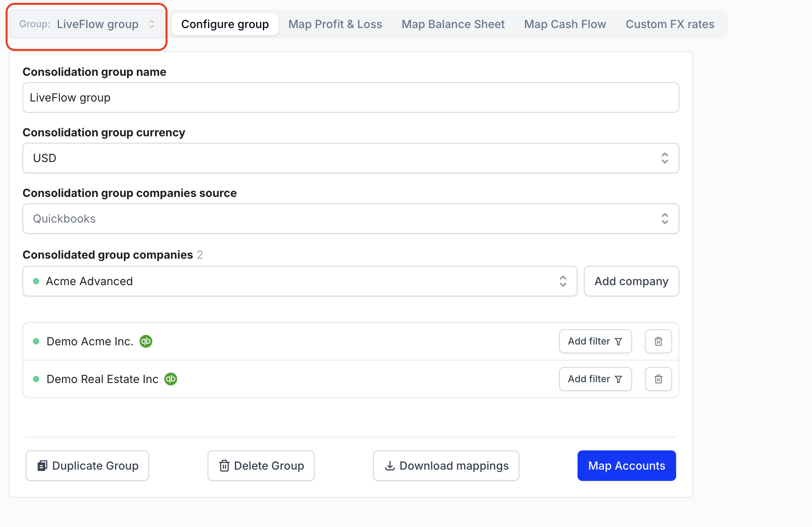812x527 pixels.
Task: Switch to the Configure group tab
Action: [x=225, y=24]
